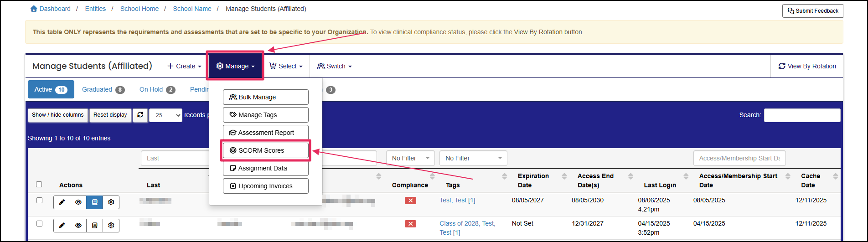Click the Search input field

click(x=802, y=115)
